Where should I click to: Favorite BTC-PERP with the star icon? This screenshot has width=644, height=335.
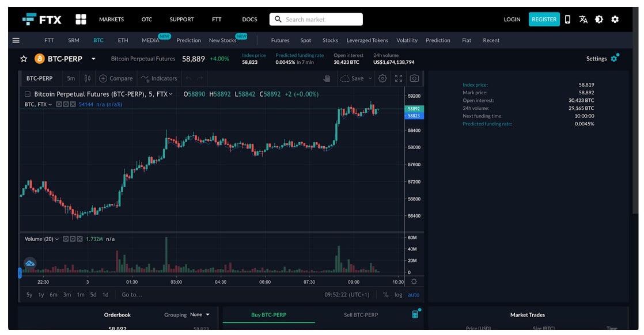tap(24, 59)
